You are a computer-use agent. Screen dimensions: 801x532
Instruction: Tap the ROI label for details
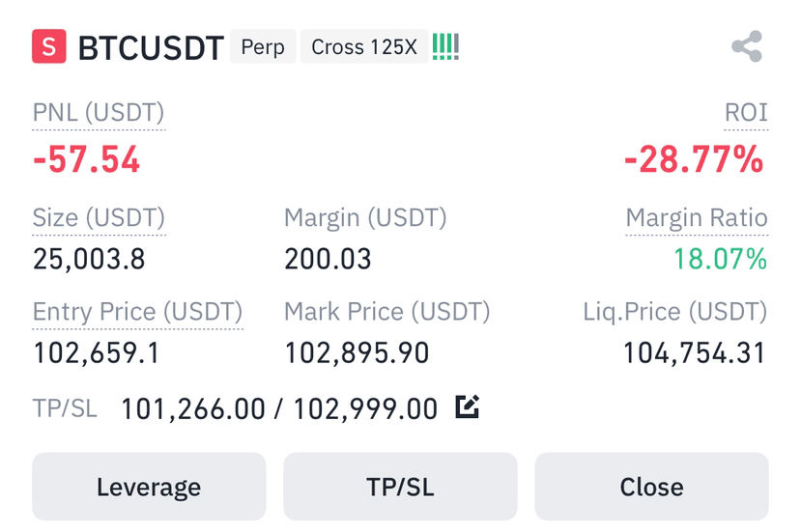point(746,112)
